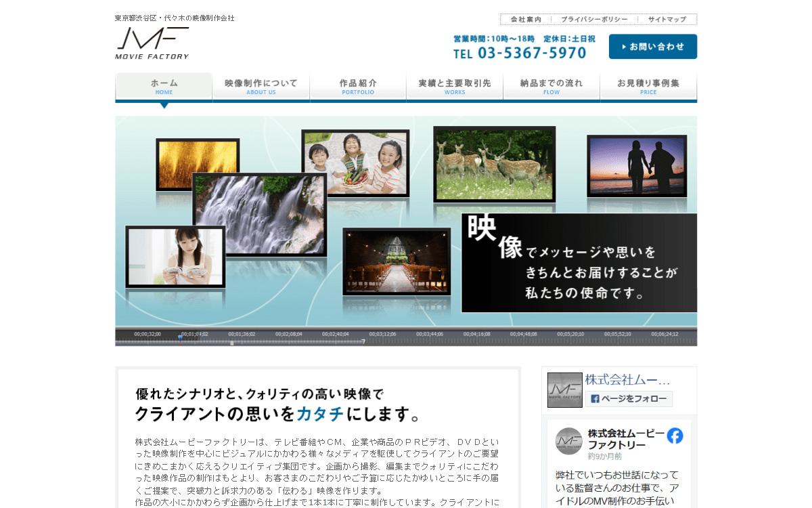
Task: Click the round profile avatar in the post
Action: click(x=568, y=440)
